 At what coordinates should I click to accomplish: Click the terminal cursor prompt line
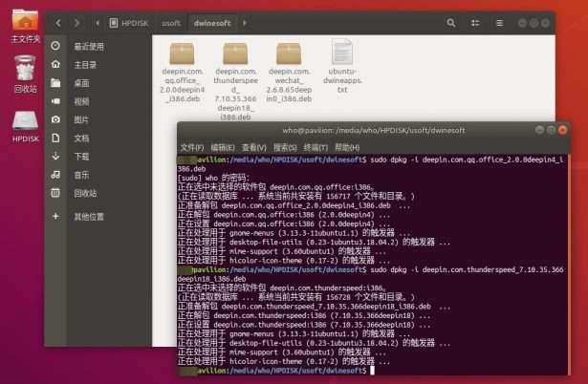(276, 371)
